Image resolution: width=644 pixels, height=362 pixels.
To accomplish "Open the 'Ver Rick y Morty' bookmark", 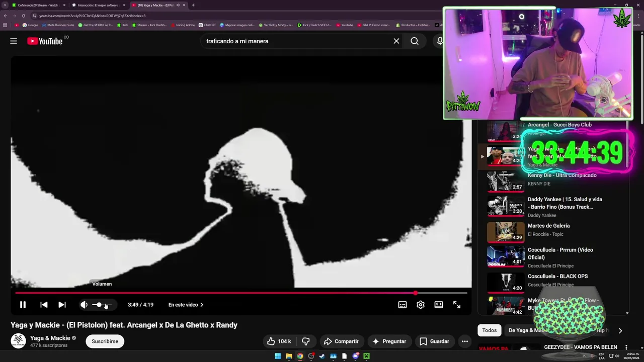I will pos(276,25).
